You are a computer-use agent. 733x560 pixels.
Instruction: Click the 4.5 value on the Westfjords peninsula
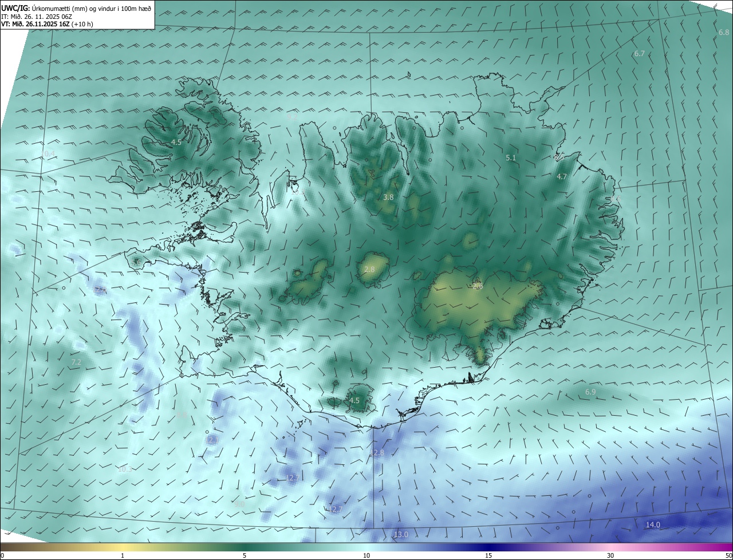[176, 142]
